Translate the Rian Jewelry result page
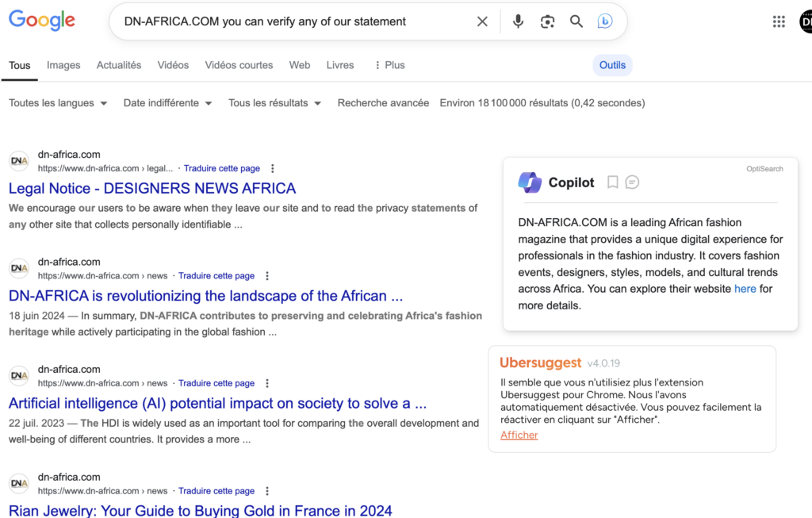This screenshot has width=812, height=518. [x=216, y=491]
